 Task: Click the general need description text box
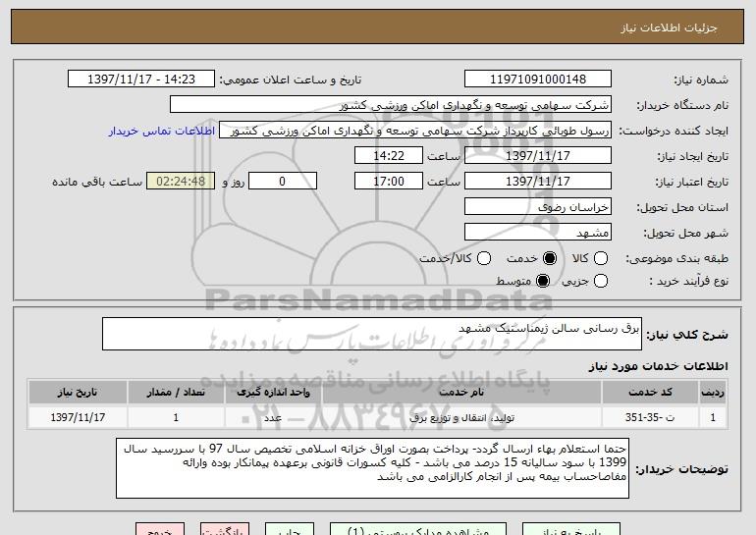tap(372, 334)
